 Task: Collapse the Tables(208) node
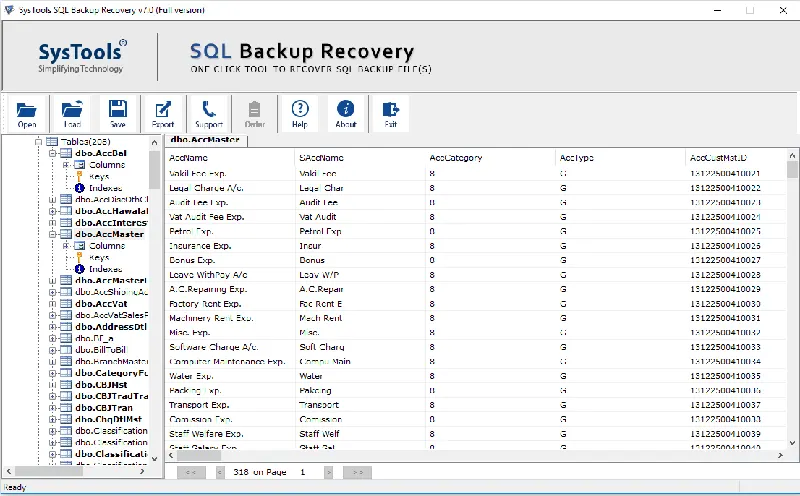(38, 141)
